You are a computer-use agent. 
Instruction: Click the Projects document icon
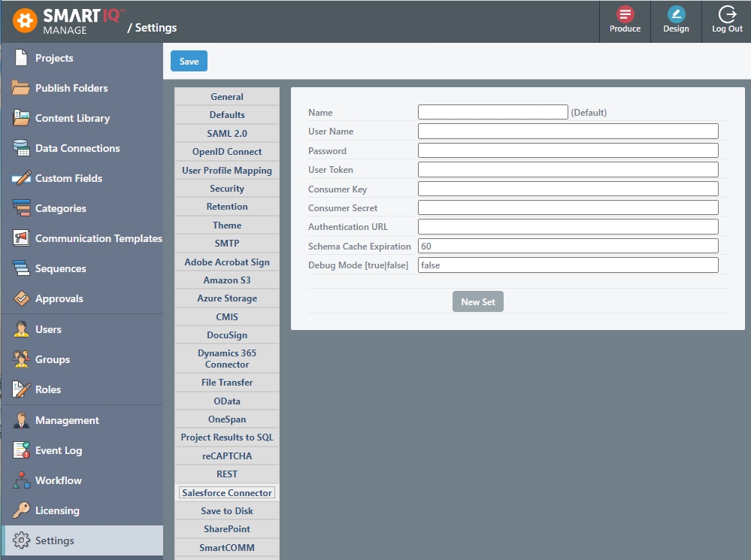(21, 57)
